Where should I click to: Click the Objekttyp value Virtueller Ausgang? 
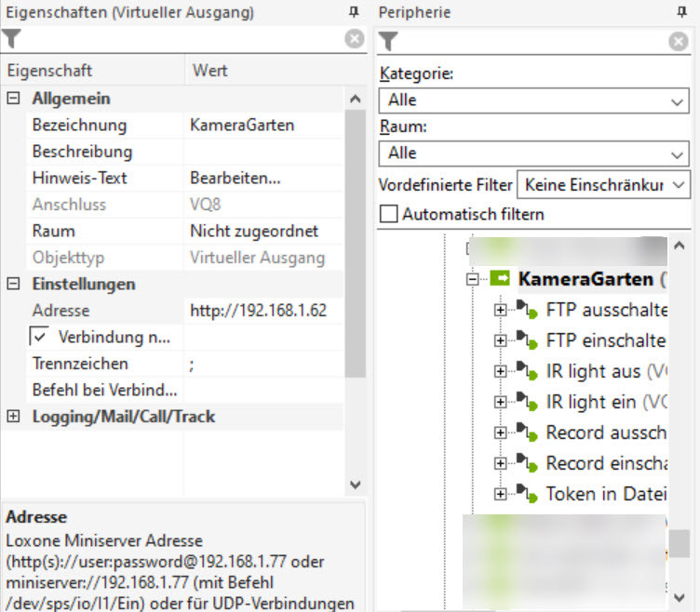(263, 258)
